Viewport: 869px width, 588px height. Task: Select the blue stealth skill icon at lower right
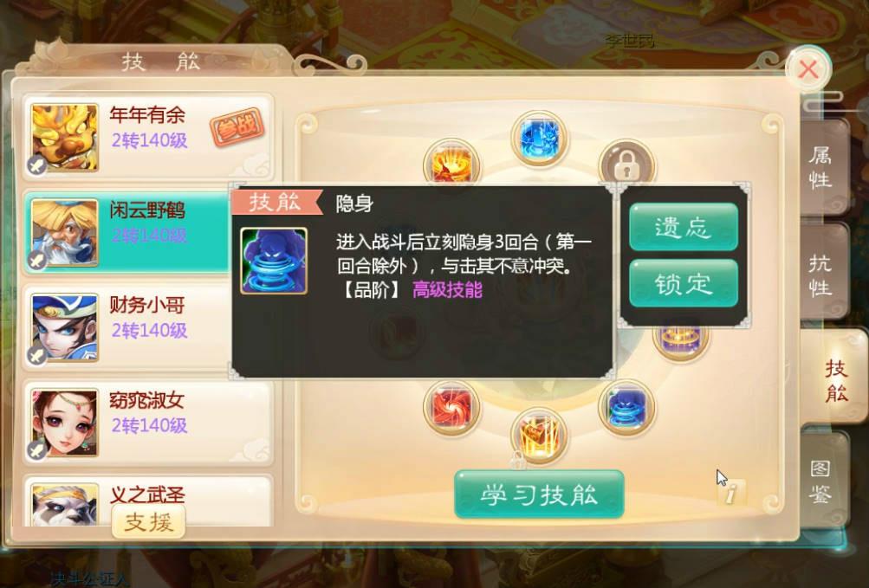coord(626,407)
